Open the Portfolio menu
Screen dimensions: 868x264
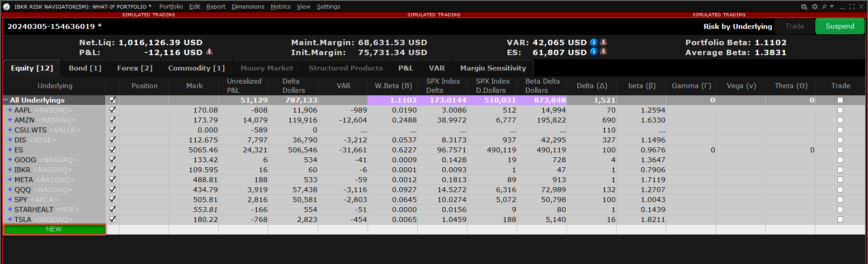171,7
